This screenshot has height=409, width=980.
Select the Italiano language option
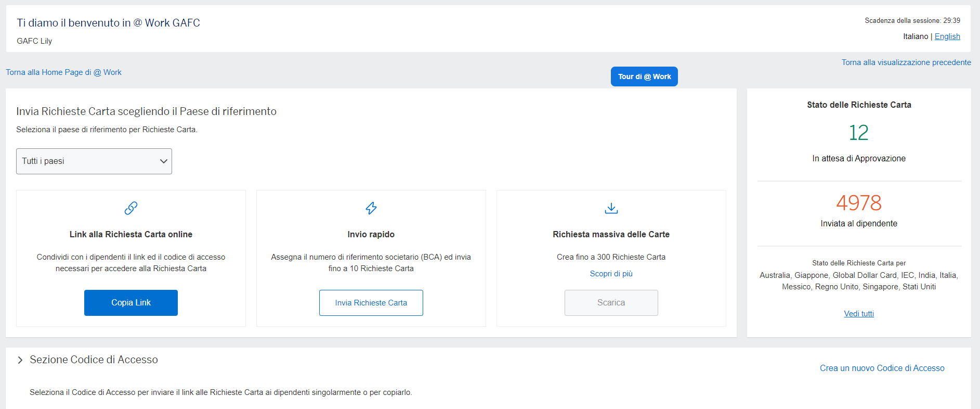pyautogui.click(x=916, y=36)
